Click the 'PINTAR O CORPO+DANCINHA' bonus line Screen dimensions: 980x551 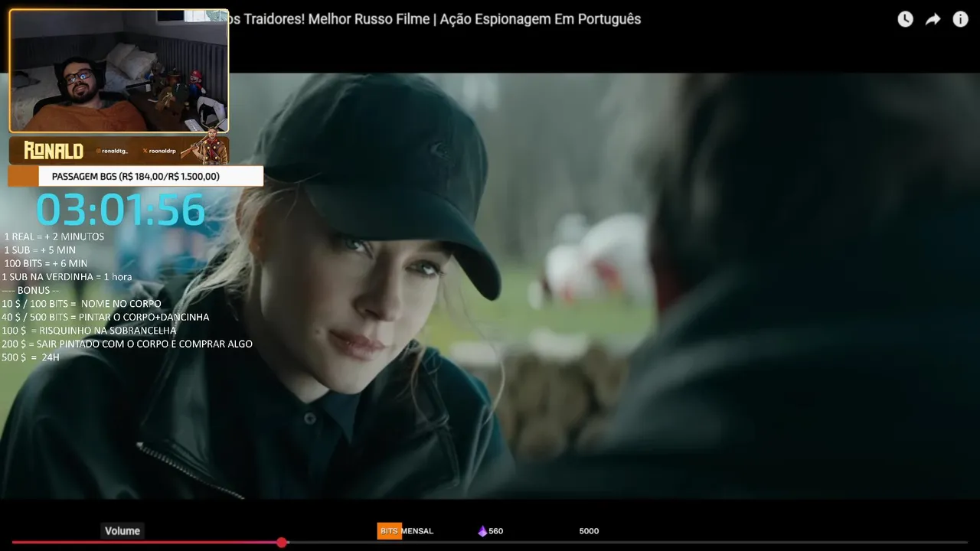pos(105,317)
